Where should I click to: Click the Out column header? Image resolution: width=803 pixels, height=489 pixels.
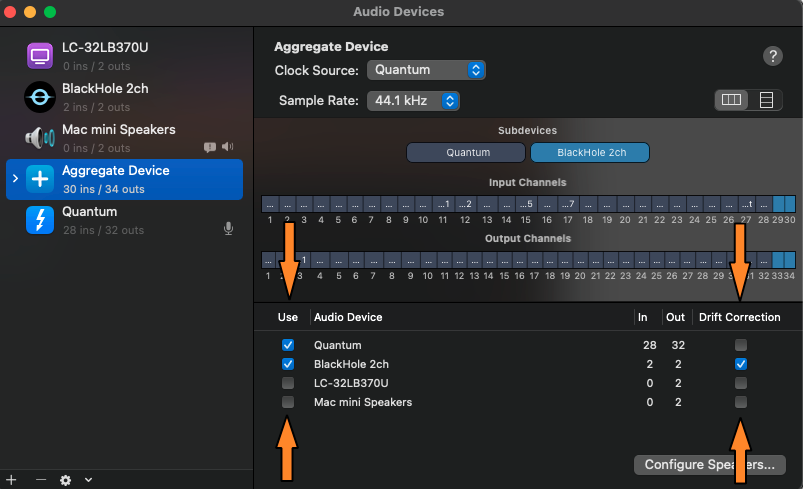(675, 317)
